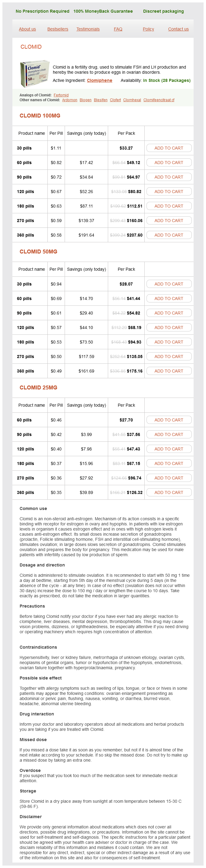Open the Clomhexal link
206x868 pixels.
point(132,100)
